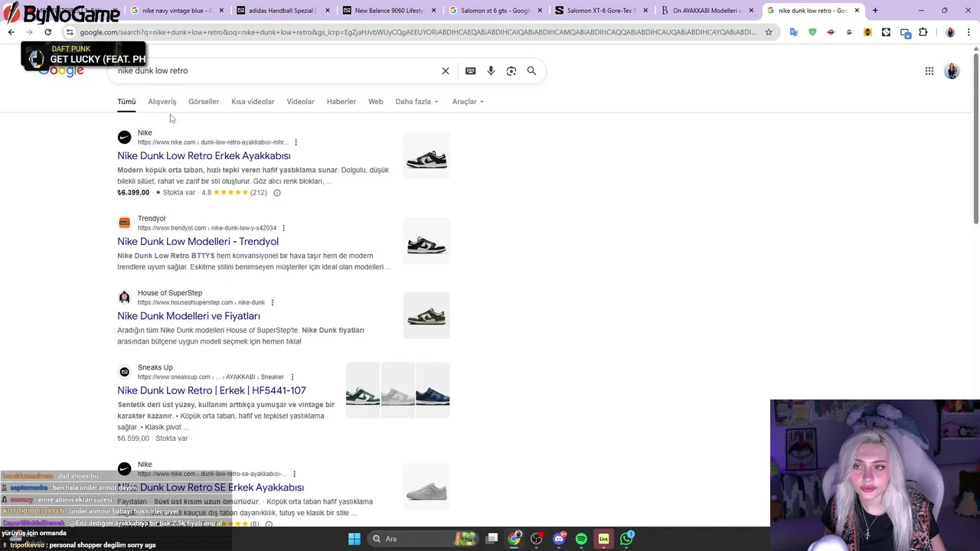980x551 pixels.
Task: Open Task View on the taskbar
Action: coord(492,539)
